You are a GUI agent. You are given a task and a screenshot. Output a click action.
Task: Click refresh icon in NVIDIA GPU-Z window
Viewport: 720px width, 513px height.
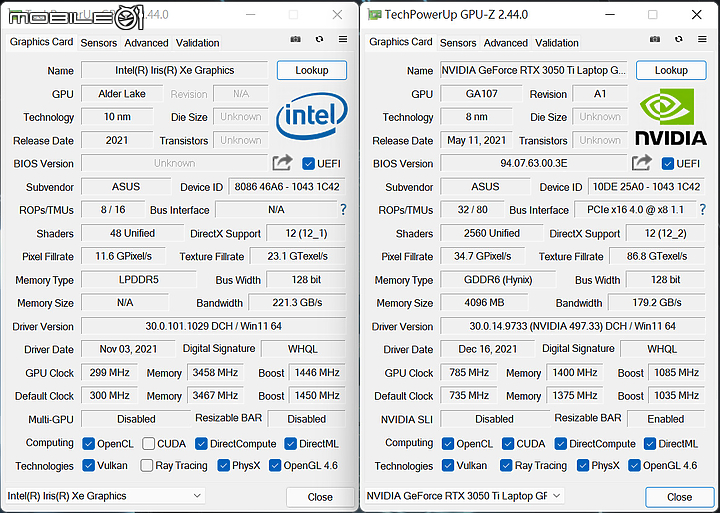679,39
